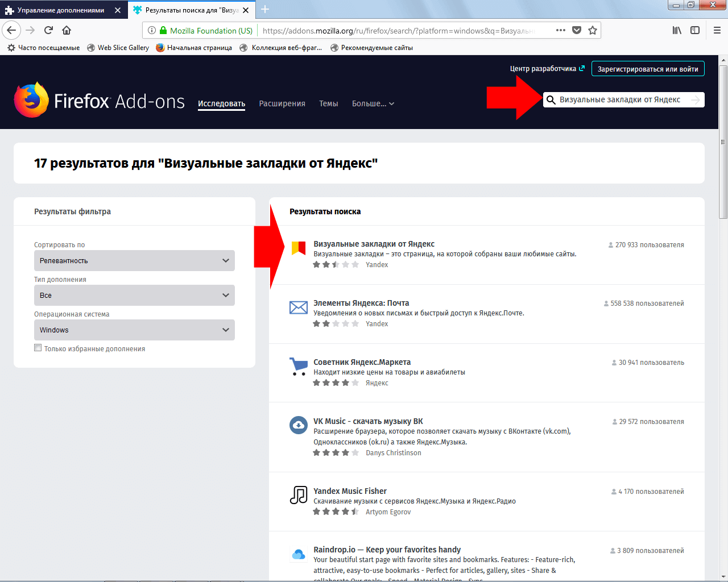Bookmark this page with the star icon
The image size is (728, 582).
click(x=593, y=30)
